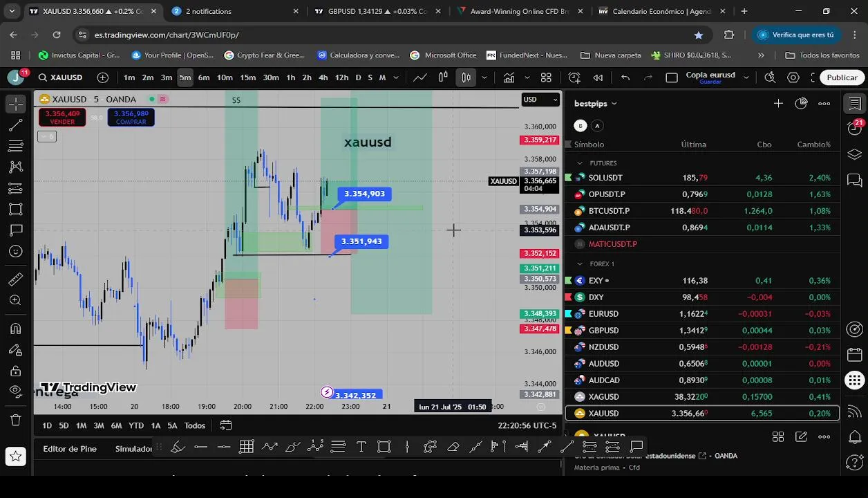Click the blue COMPRAR buy button

point(131,118)
